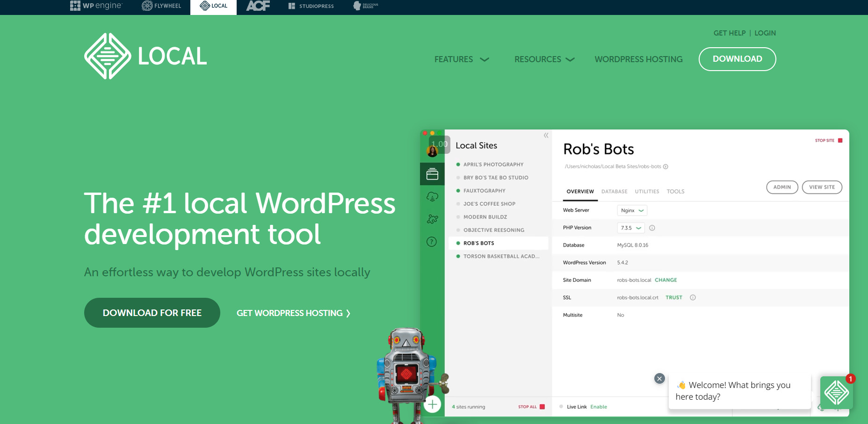Click the Download For Free button
Viewport: 868px width, 424px height.
click(152, 313)
